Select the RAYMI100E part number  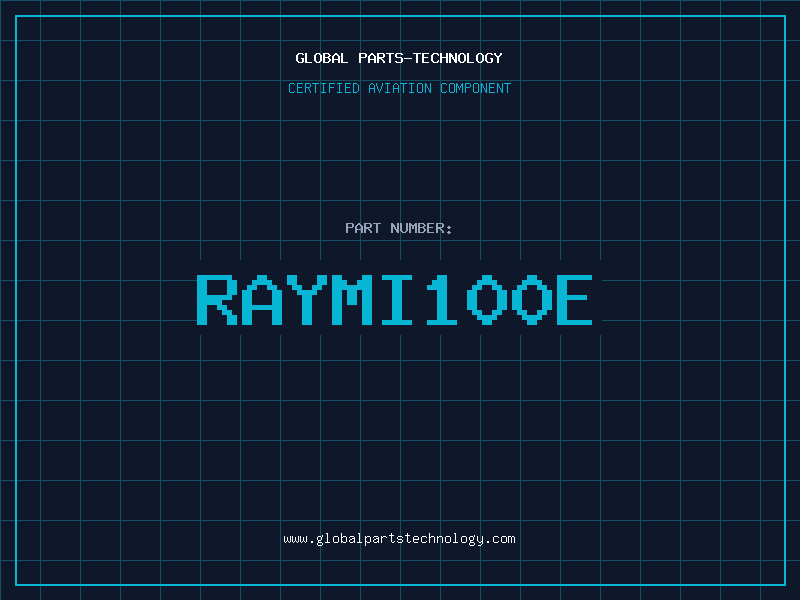395,300
